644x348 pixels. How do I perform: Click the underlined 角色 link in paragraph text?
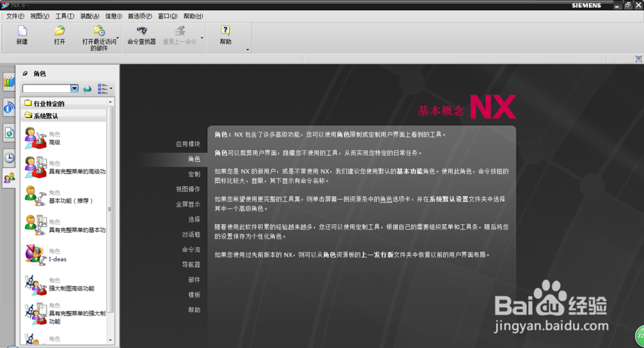tap(386, 199)
